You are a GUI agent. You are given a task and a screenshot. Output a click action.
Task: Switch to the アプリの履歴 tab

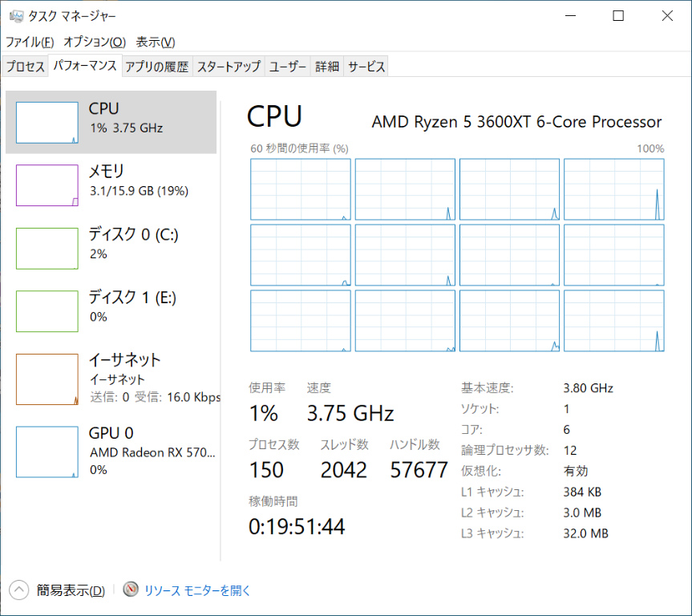click(x=157, y=67)
